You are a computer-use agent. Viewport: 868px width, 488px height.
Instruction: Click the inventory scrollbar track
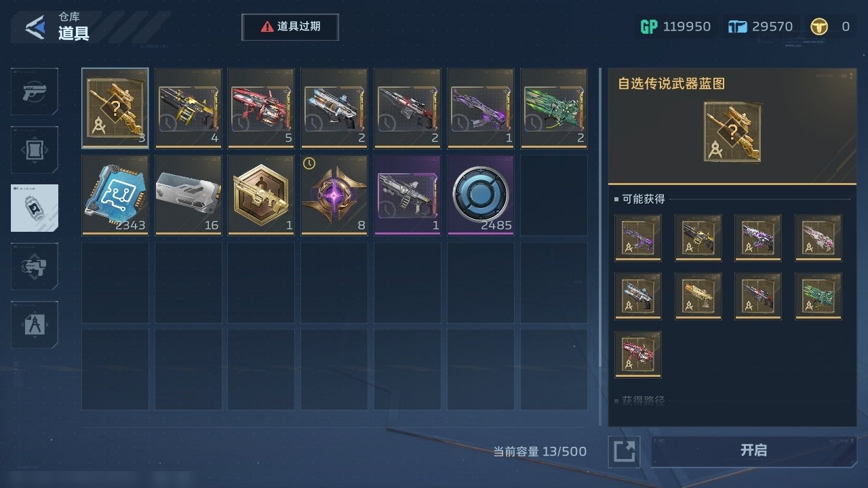pos(599,247)
